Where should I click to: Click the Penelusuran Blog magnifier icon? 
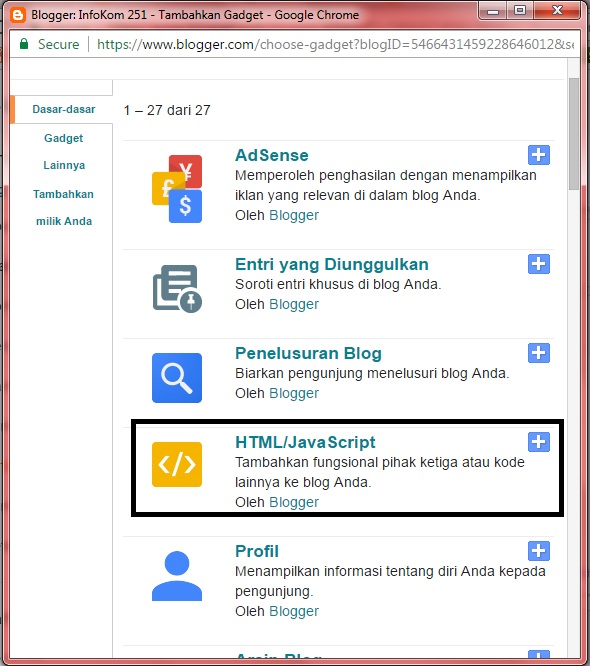pos(177,378)
